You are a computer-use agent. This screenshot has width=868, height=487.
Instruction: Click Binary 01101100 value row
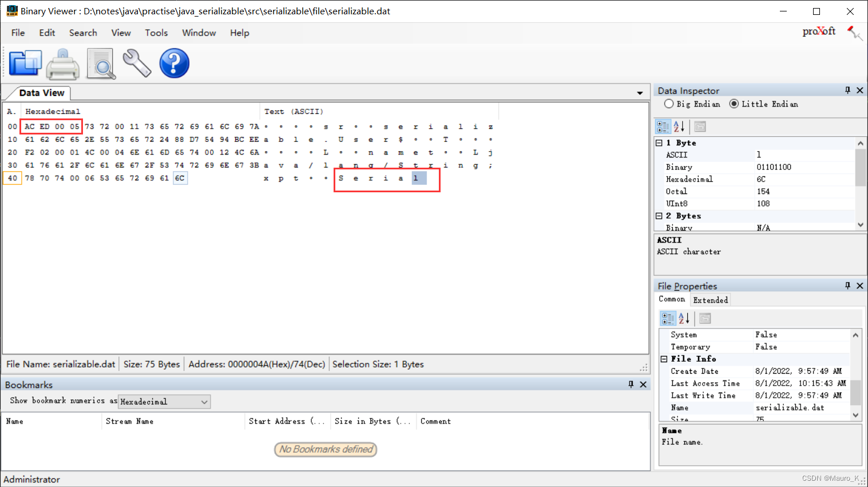coord(755,167)
